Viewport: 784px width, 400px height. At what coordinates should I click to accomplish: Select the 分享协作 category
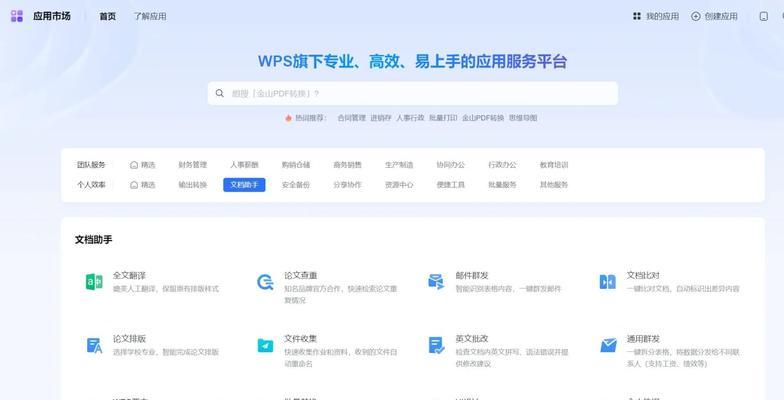(x=348, y=185)
